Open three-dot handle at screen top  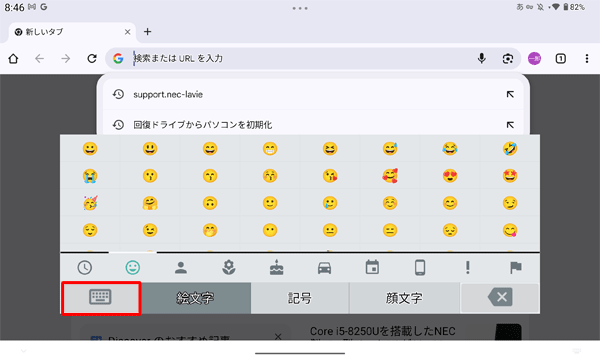click(300, 8)
